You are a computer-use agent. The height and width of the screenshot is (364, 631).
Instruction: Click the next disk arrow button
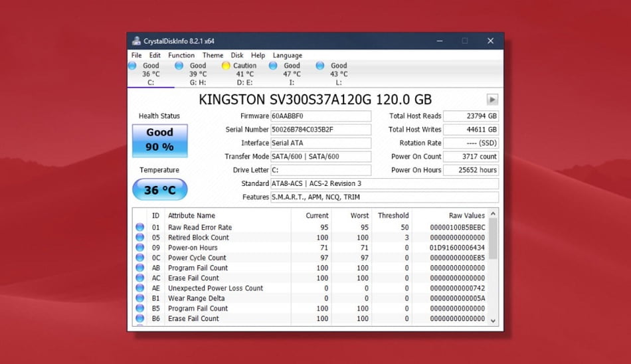click(492, 100)
